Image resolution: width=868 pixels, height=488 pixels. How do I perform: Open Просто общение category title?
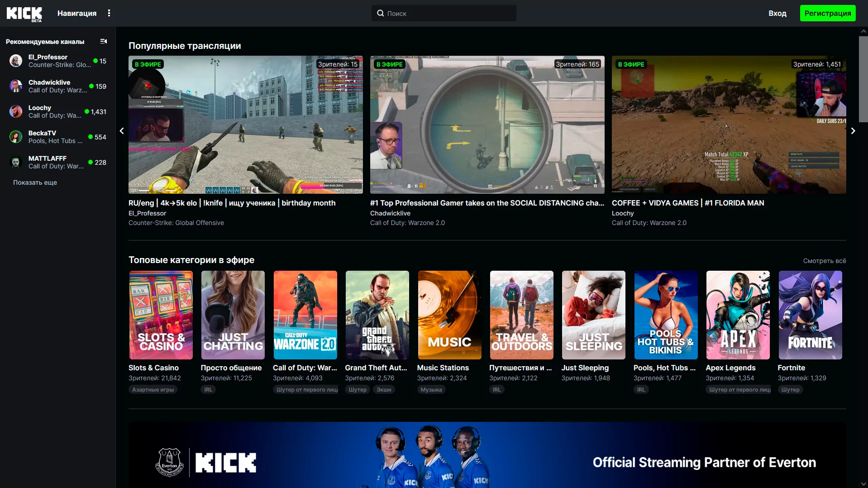(x=231, y=368)
